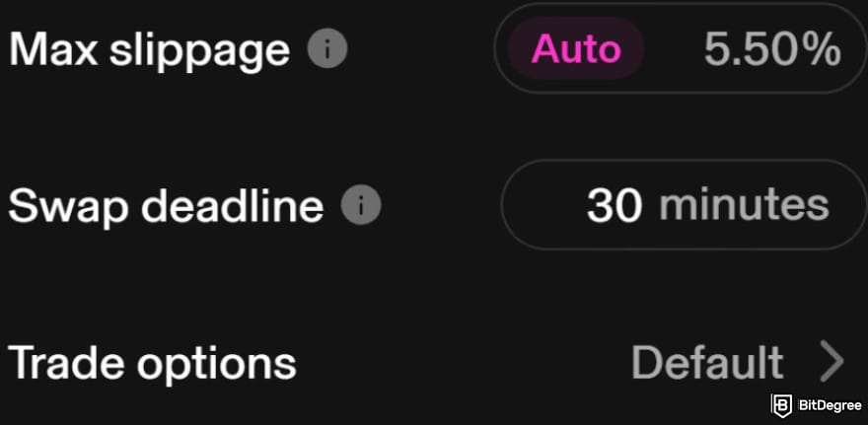
Task: Open the Default trade options selection
Action: point(707,362)
